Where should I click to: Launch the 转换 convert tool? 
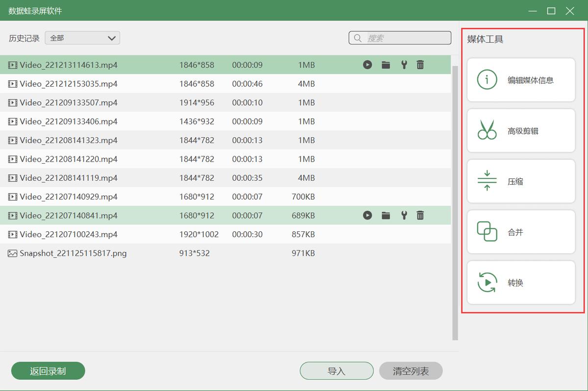click(521, 283)
